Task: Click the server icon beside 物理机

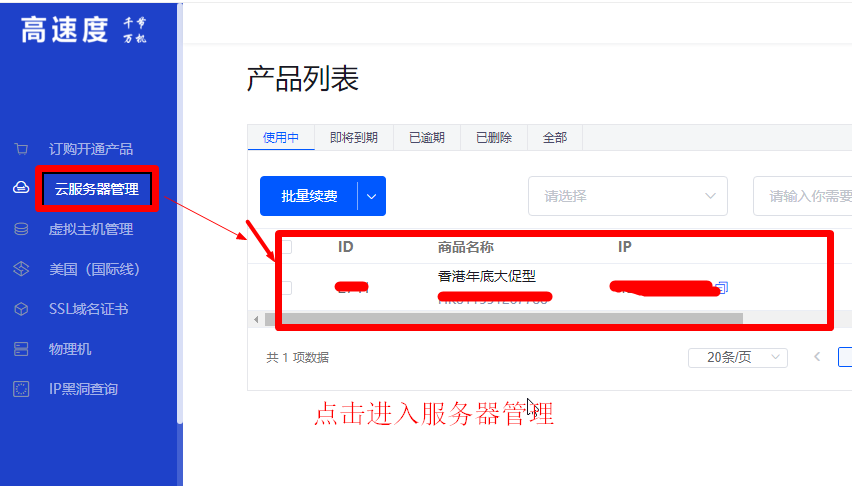Action: (x=21, y=348)
